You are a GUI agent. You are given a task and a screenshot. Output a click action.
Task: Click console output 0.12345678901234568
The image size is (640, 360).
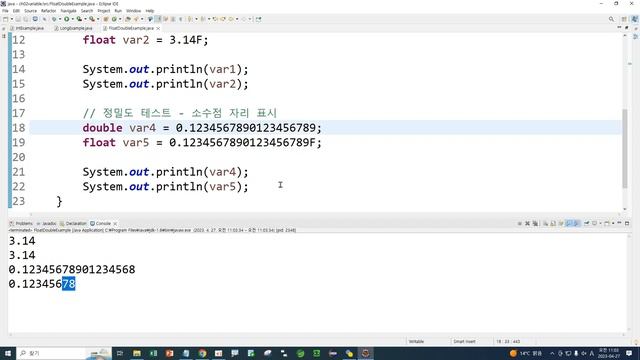[x=72, y=269]
